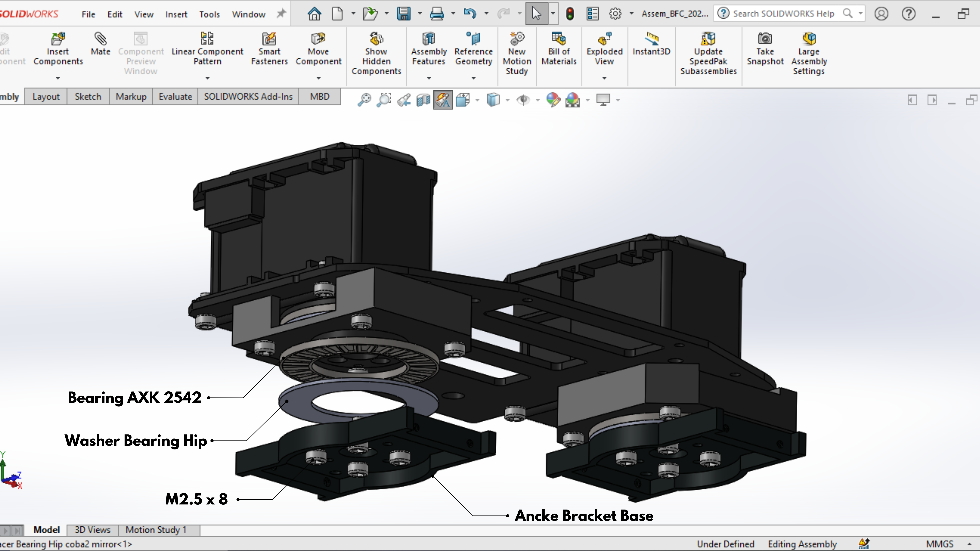Image resolution: width=980 pixels, height=551 pixels.
Task: Click the status bar warning icon
Action: pos(864,544)
